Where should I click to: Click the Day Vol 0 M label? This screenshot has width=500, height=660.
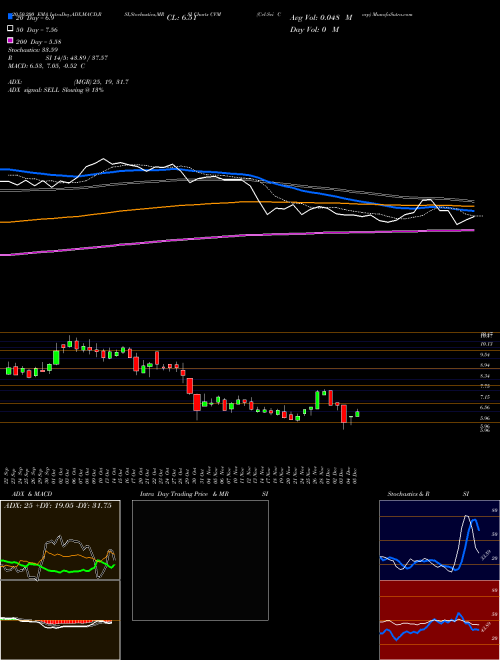coord(314,29)
